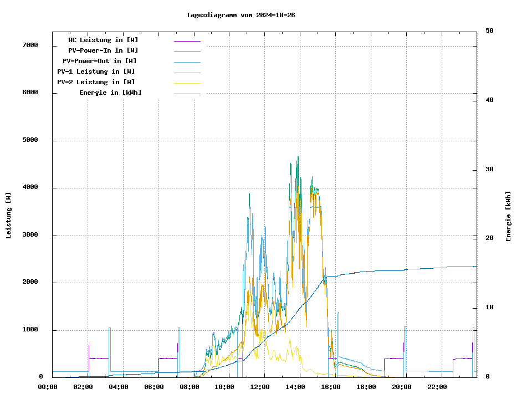
Task: Click the PV-Power-In legend label
Action: (107, 50)
